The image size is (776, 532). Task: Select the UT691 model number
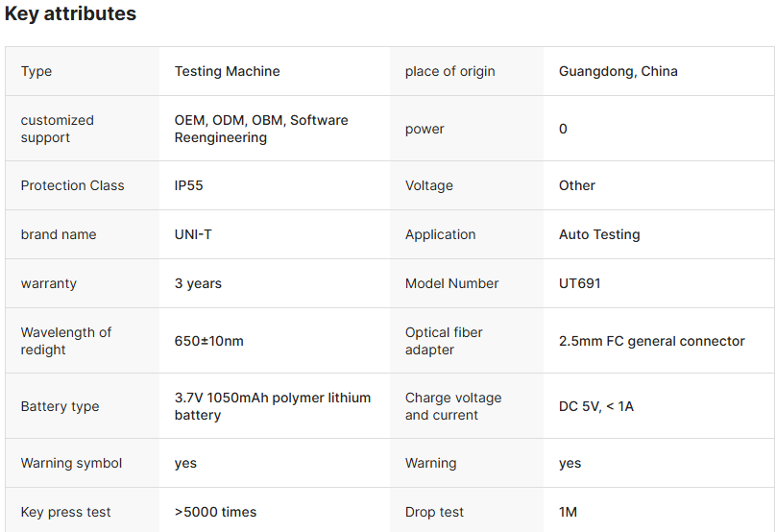(x=579, y=283)
